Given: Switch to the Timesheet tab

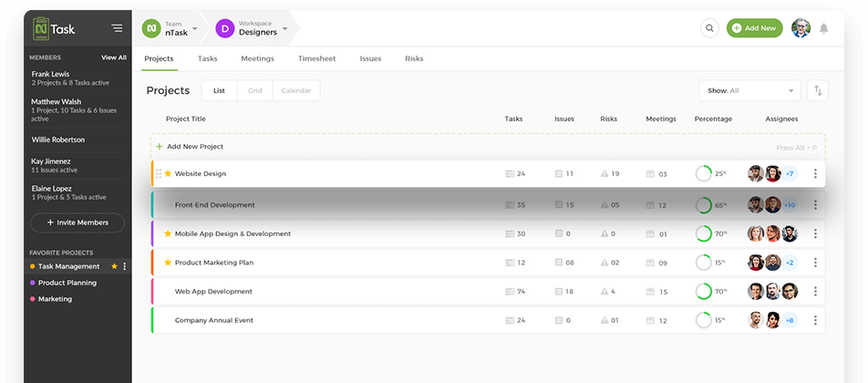Looking at the screenshot, I should (316, 58).
